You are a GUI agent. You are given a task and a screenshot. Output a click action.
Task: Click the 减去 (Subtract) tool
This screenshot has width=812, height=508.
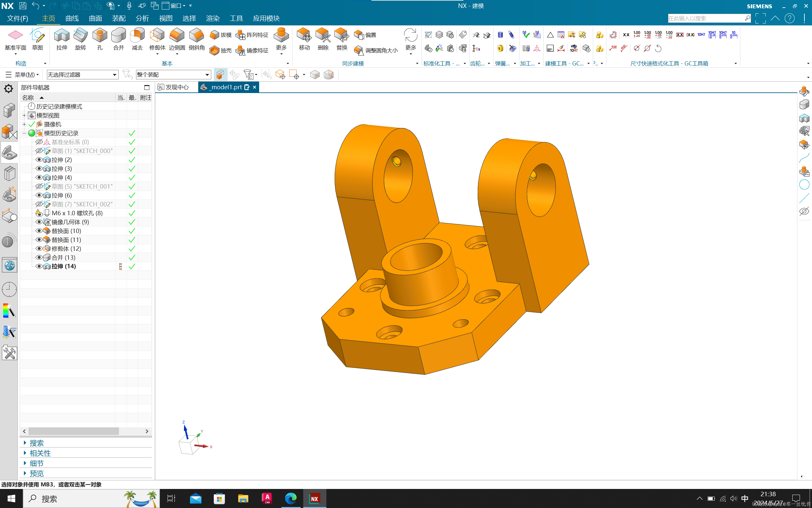tap(137, 39)
